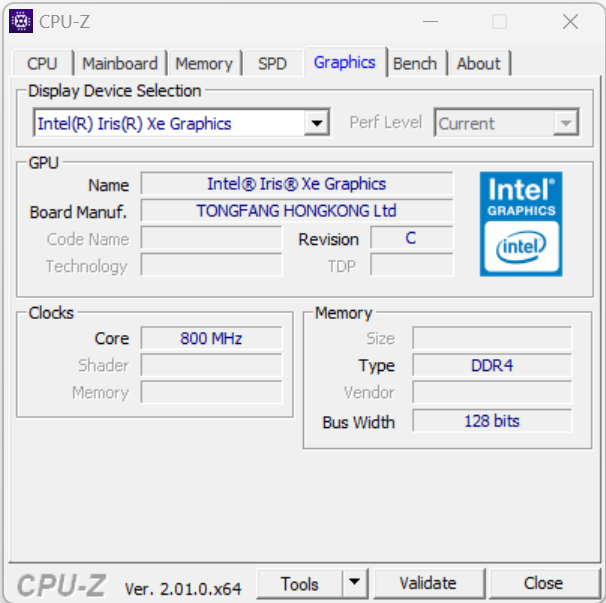Switch to the CPU tab
The image size is (606, 603).
pos(42,63)
